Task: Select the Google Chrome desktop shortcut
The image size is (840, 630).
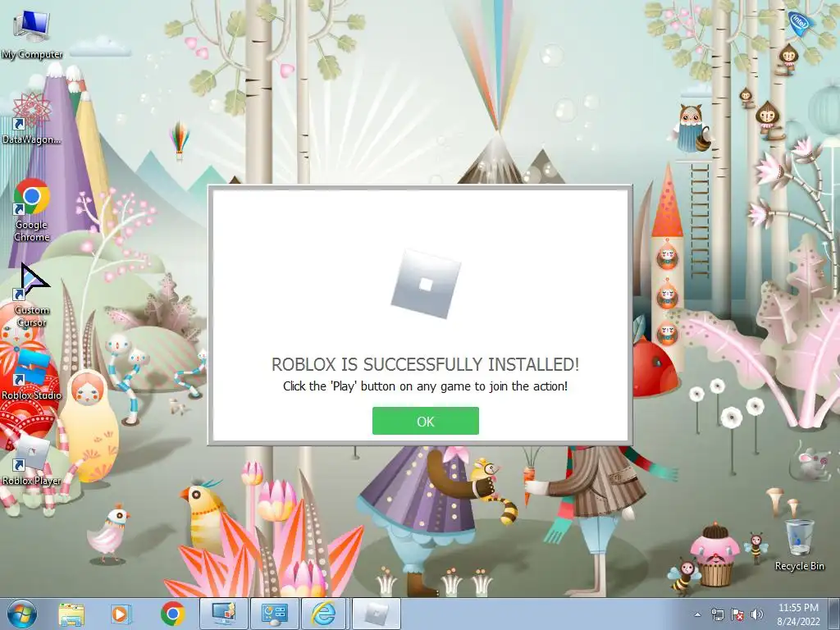Action: (x=32, y=210)
